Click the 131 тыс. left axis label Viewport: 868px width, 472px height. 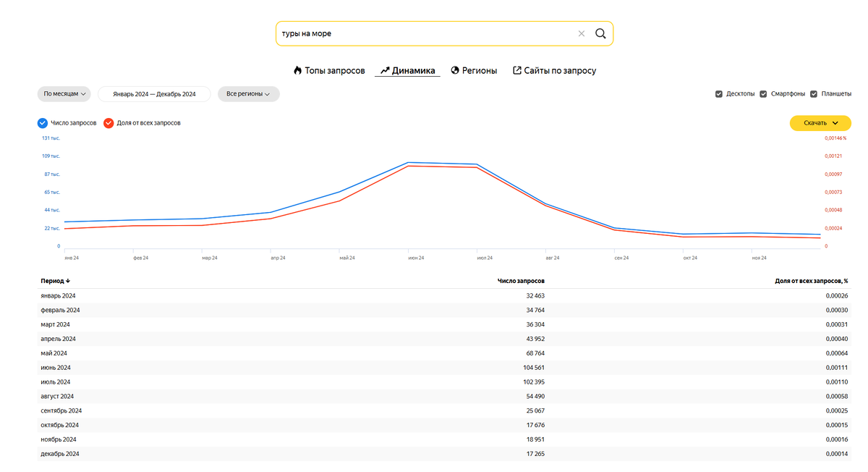point(51,138)
